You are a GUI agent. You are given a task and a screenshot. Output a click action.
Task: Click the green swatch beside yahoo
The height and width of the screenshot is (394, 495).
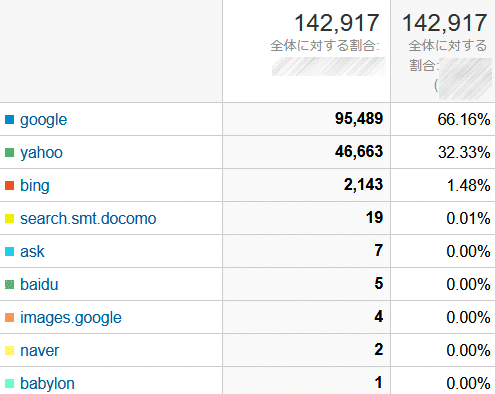pos(9,153)
